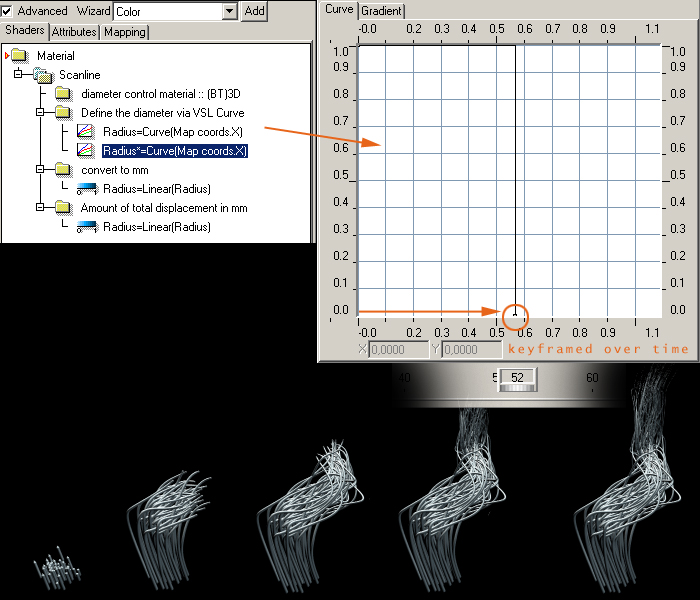Toggle the Advanced checkbox

coord(7,11)
